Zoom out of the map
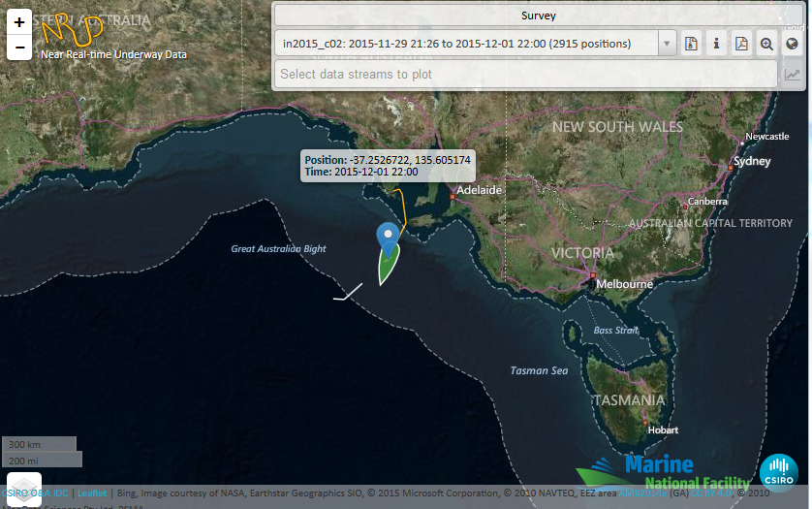 coord(19,48)
